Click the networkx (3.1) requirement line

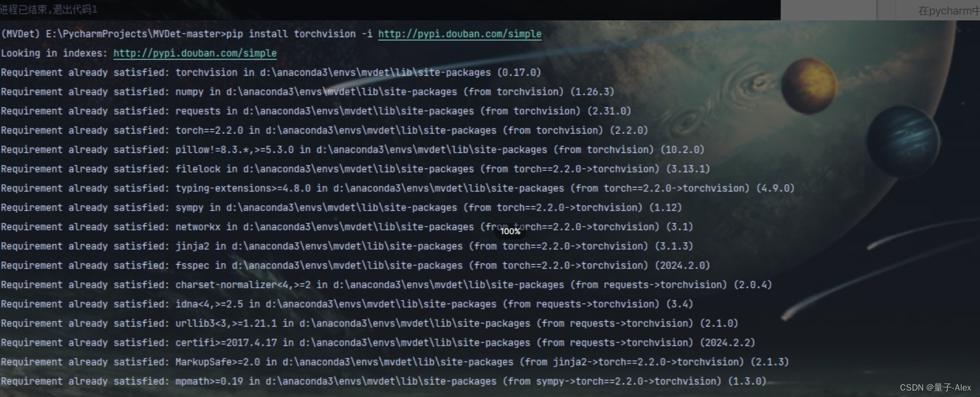(x=347, y=227)
